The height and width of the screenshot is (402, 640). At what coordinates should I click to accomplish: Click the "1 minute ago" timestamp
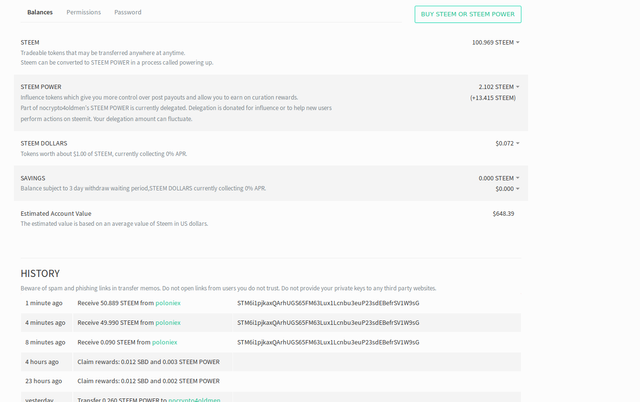[44, 303]
